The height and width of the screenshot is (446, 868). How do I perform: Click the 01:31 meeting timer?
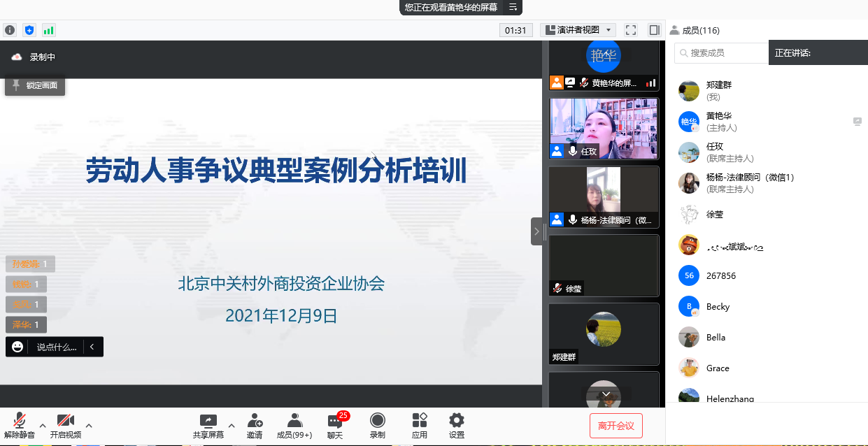pyautogui.click(x=515, y=30)
